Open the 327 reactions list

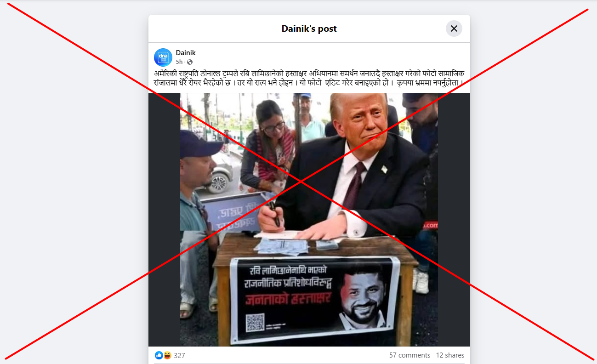coord(179,355)
